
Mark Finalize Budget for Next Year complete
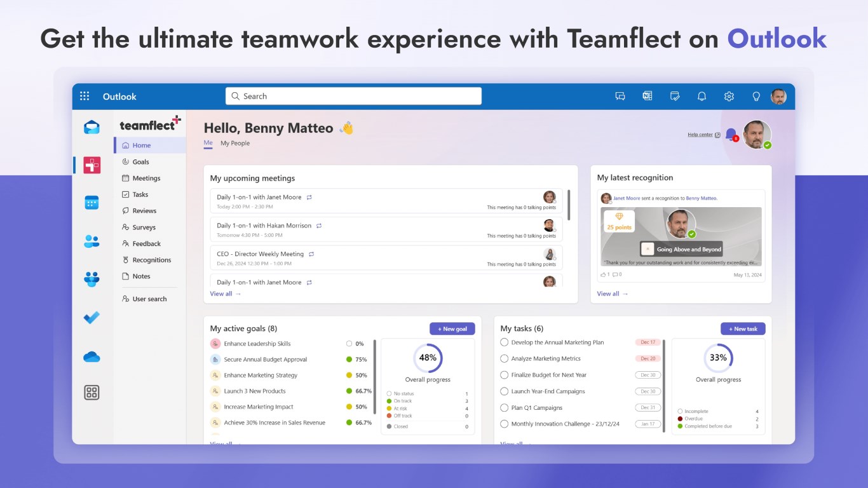coord(505,375)
